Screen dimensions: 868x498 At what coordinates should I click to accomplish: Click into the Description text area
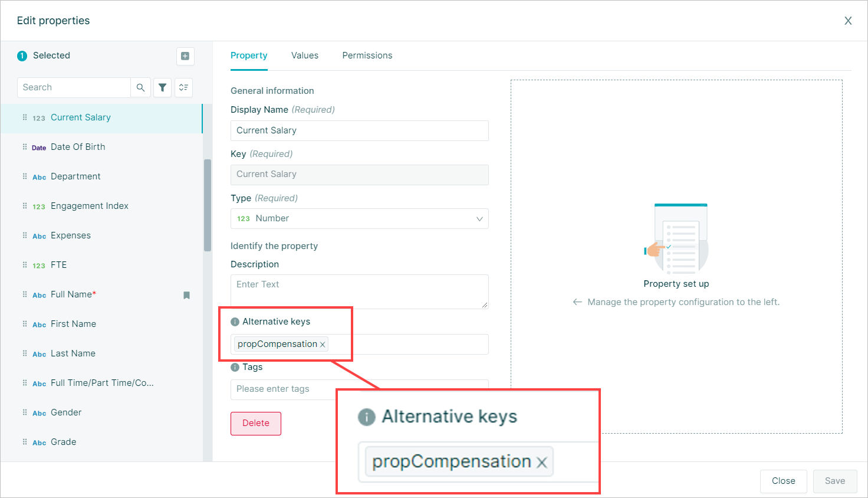[x=360, y=291]
